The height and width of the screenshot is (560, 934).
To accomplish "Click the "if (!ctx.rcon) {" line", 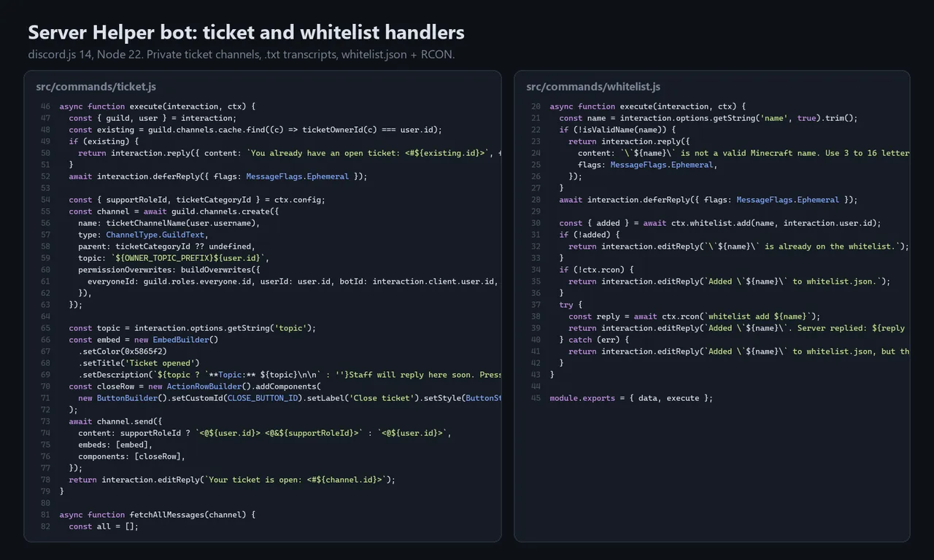I will coord(596,270).
